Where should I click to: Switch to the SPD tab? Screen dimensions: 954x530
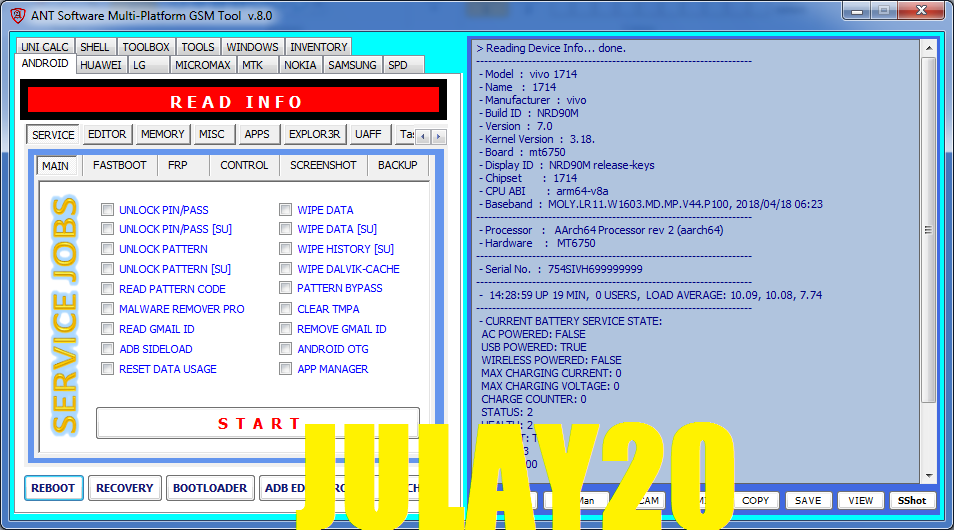[x=403, y=65]
